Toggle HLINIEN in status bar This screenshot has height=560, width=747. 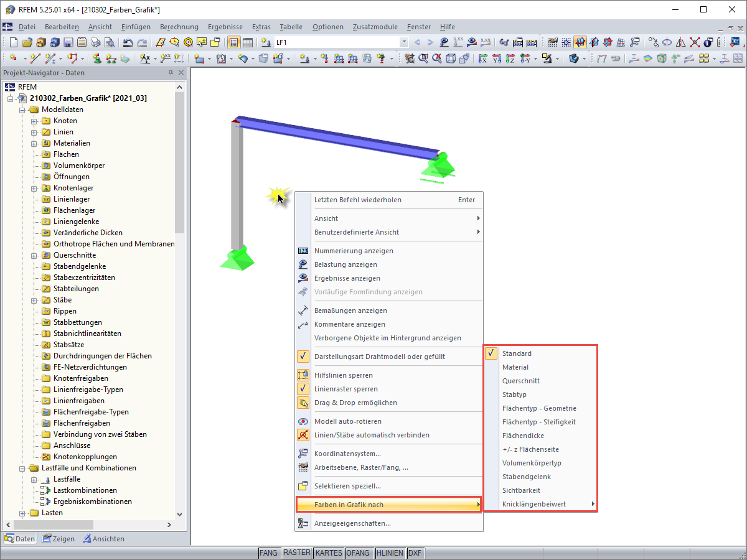(x=390, y=553)
